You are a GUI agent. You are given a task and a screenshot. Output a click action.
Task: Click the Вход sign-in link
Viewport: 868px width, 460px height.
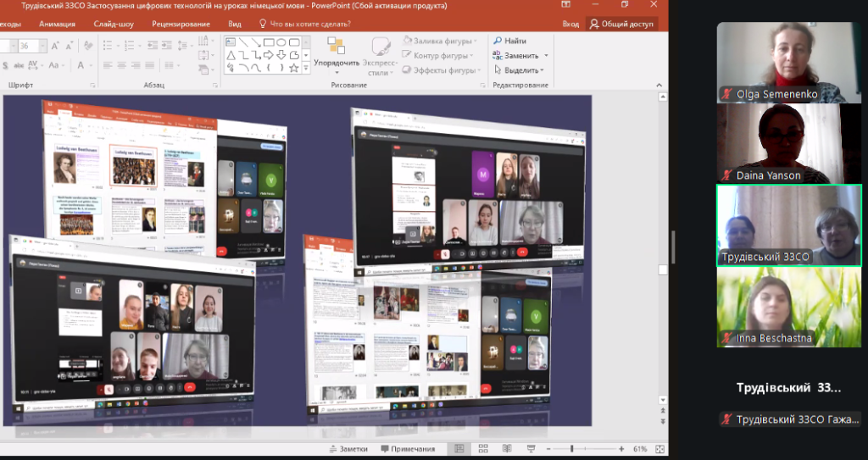[571, 24]
